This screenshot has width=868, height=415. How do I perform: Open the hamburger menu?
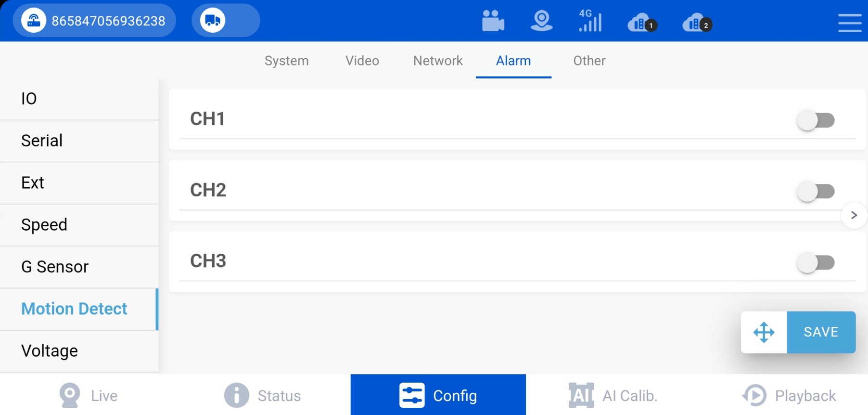click(850, 23)
